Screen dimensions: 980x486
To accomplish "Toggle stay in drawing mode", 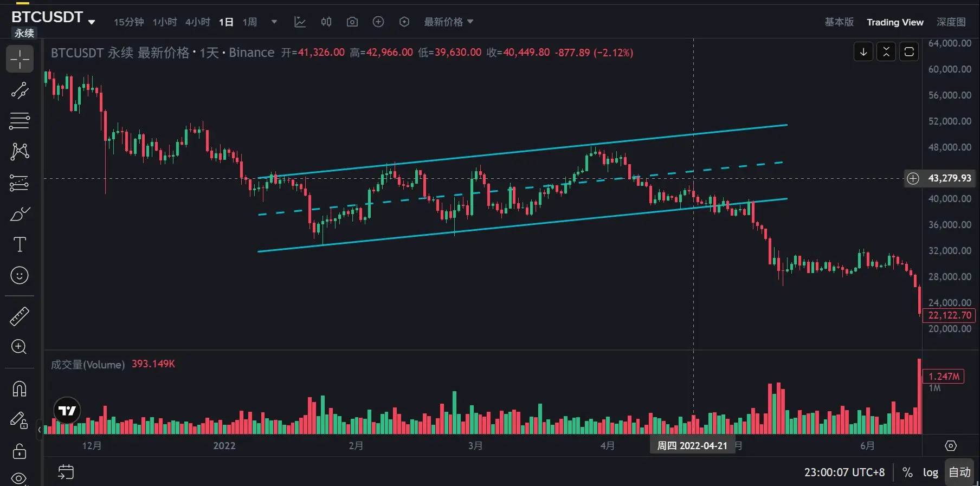I will [x=20, y=420].
